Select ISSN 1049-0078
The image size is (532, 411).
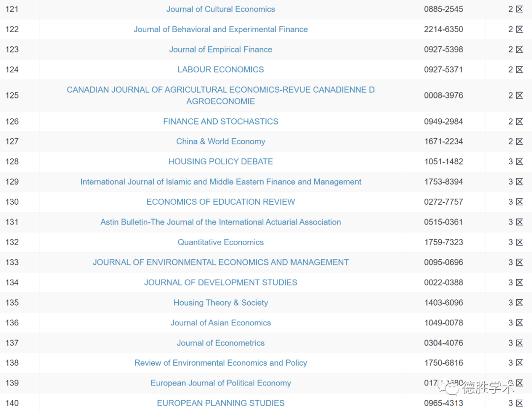(443, 323)
